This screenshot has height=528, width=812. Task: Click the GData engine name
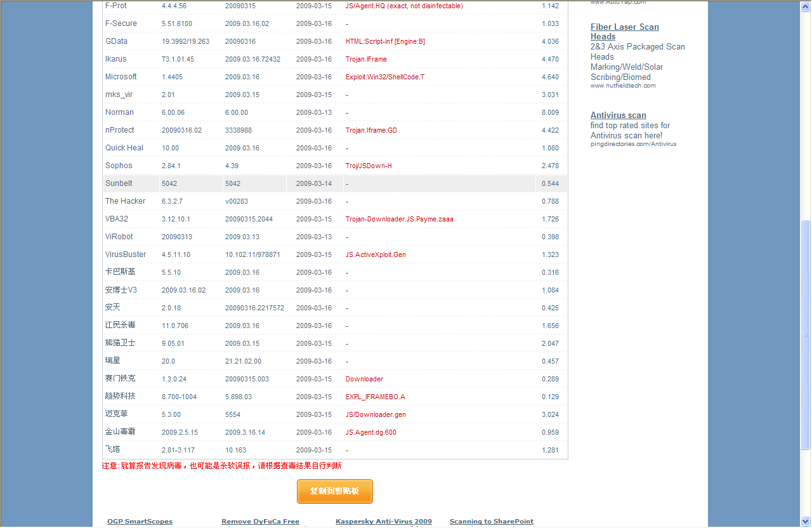click(116, 41)
